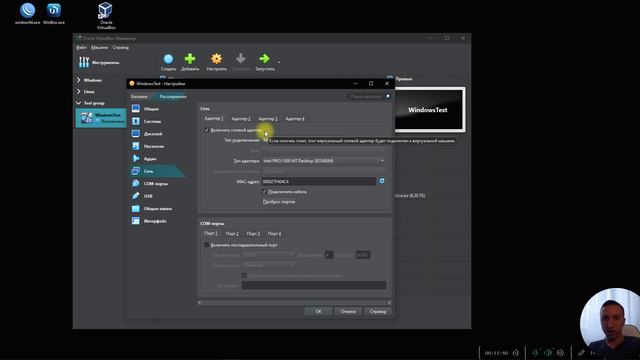Switch to Adapter 2 tab
Screen dimensions: 640x360
(x=241, y=119)
